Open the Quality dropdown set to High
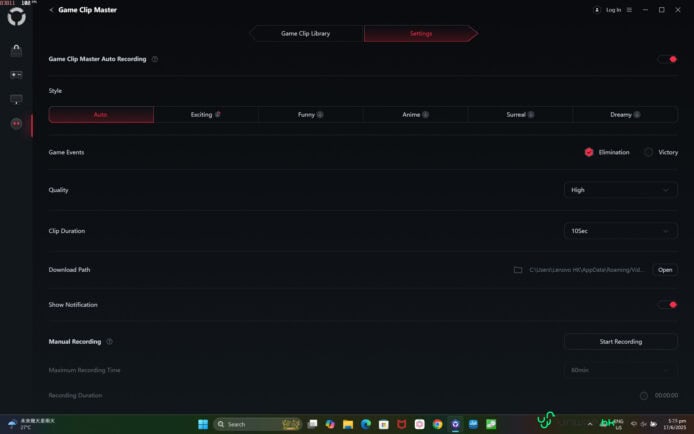694x434 pixels. [621, 190]
